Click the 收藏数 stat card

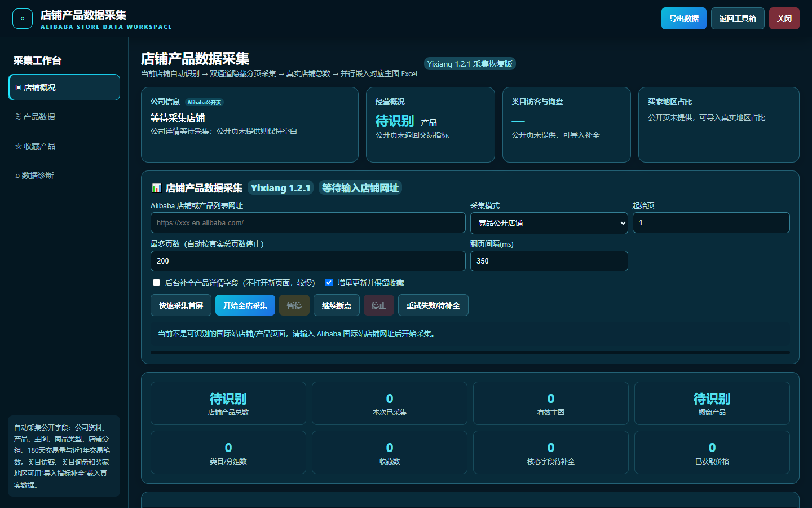tap(390, 453)
